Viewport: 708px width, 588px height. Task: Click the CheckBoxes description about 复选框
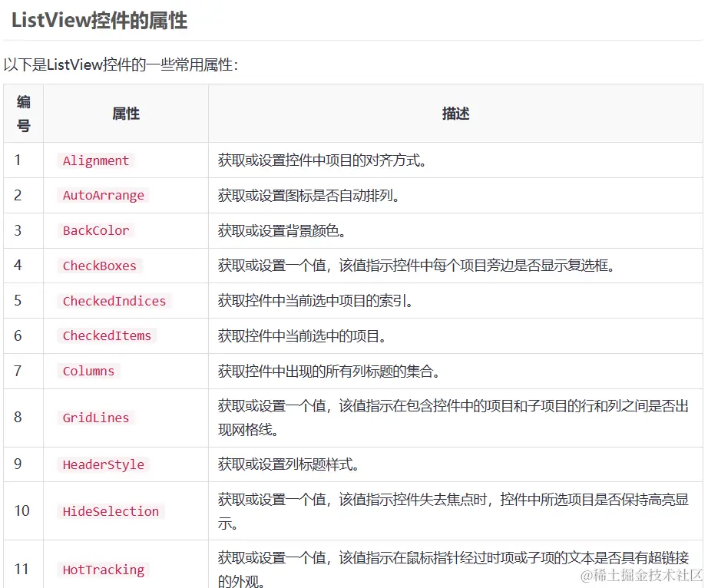[416, 266]
